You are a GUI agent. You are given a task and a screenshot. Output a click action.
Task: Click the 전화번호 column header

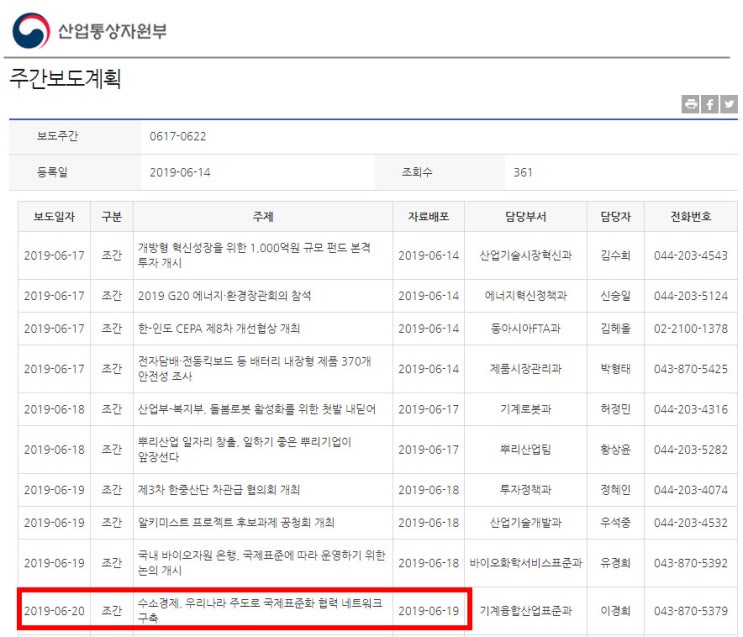coord(690,217)
